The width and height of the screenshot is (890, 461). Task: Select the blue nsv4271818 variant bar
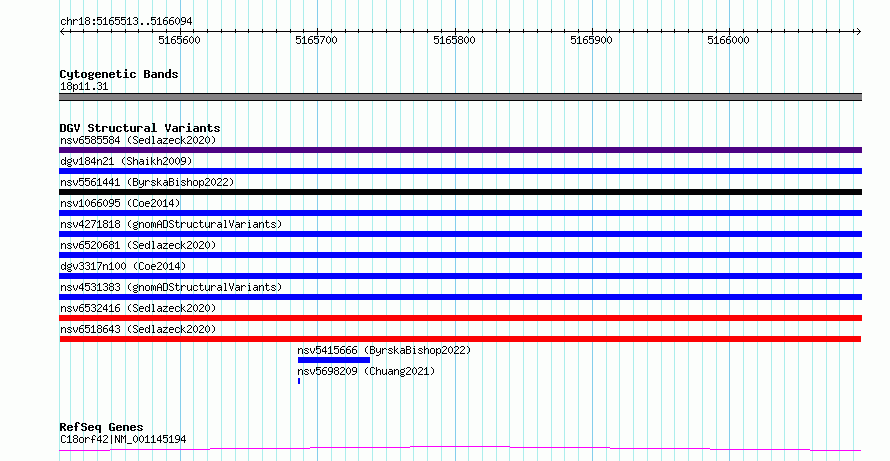pos(460,234)
